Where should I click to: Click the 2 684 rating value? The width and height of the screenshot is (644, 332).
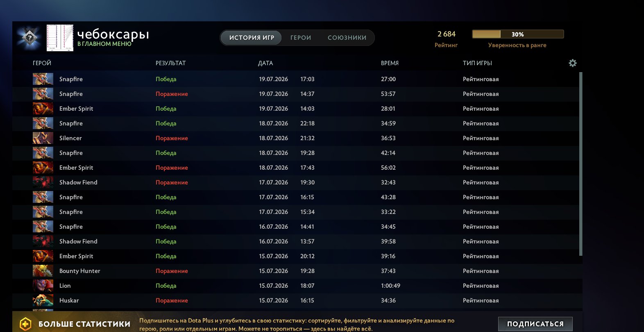click(447, 34)
